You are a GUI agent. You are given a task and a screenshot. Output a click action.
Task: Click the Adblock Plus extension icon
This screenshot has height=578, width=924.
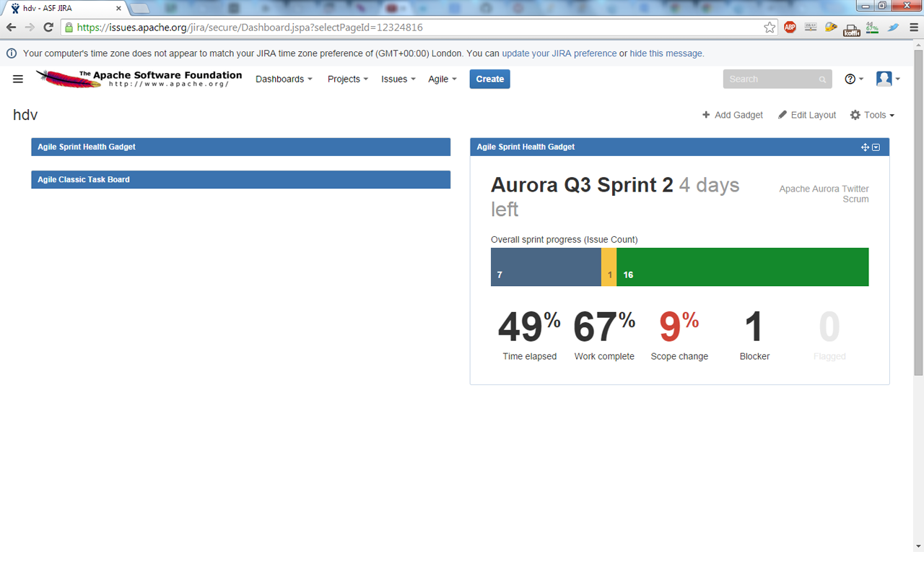(x=790, y=27)
